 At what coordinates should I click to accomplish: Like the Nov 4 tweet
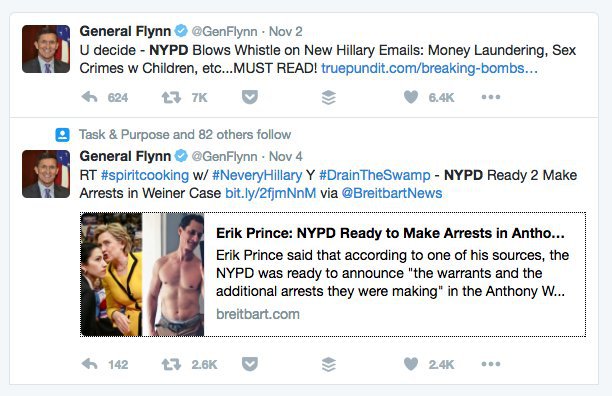(x=411, y=364)
